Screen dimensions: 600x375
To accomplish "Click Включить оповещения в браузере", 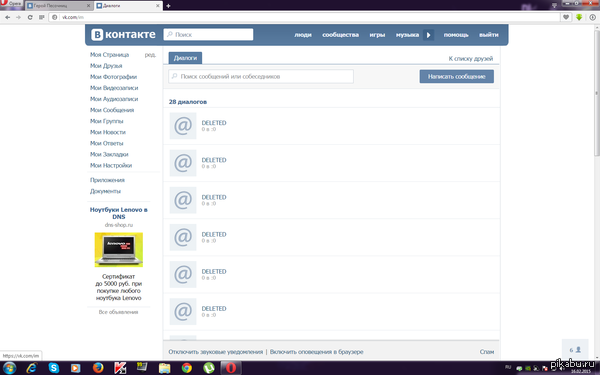I will pyautogui.click(x=316, y=352).
